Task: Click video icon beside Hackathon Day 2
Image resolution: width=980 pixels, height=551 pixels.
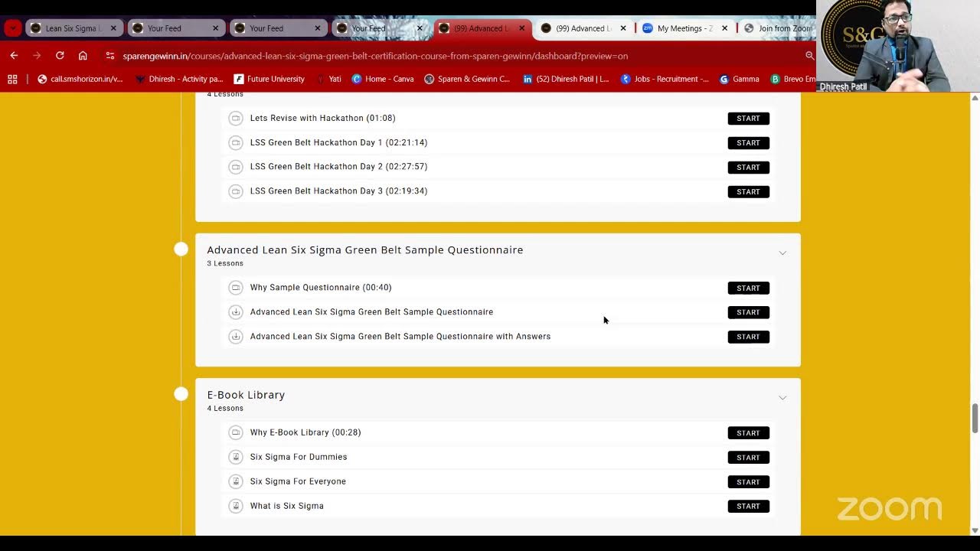Action: (236, 167)
